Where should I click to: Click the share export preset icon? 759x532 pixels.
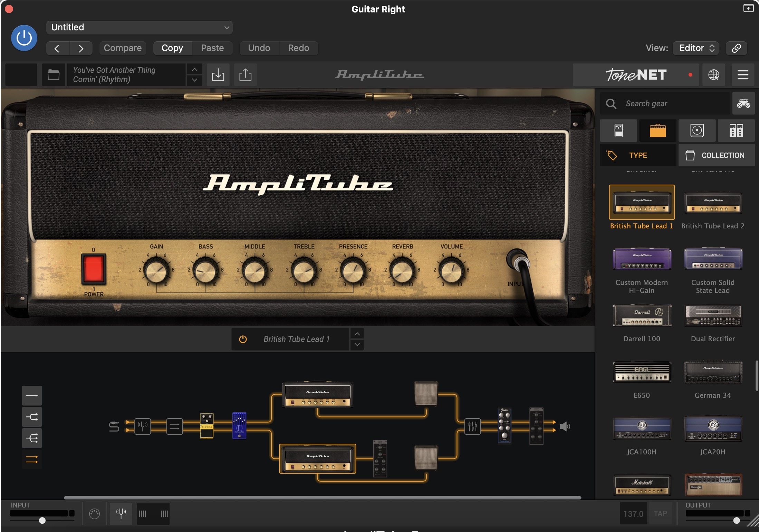tap(246, 75)
